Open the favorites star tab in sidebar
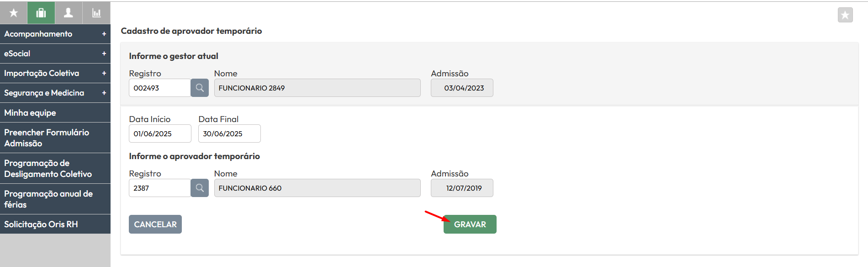Screen dimensions: 868x267 tap(14, 13)
